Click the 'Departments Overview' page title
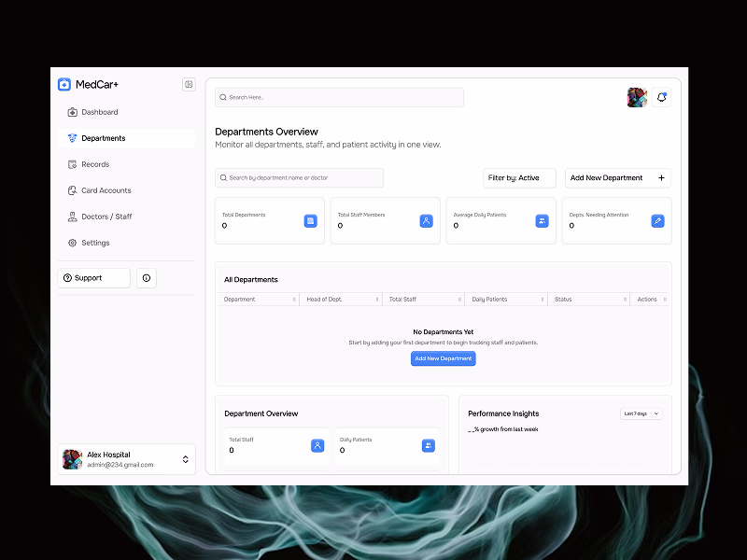The height and width of the screenshot is (560, 747). pyautogui.click(x=266, y=132)
